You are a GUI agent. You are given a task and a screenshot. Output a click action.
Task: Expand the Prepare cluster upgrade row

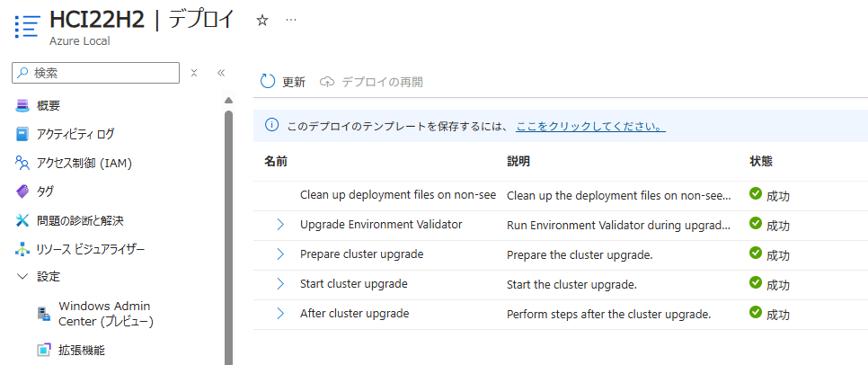(280, 254)
